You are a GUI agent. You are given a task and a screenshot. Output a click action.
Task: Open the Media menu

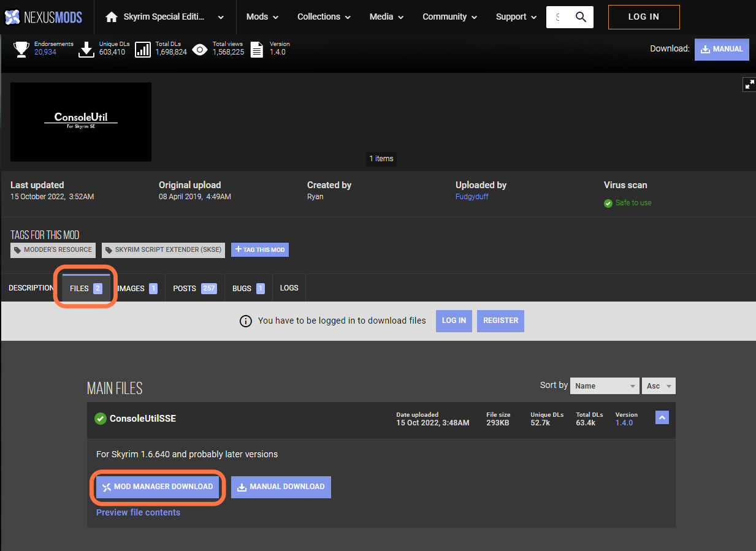click(386, 17)
